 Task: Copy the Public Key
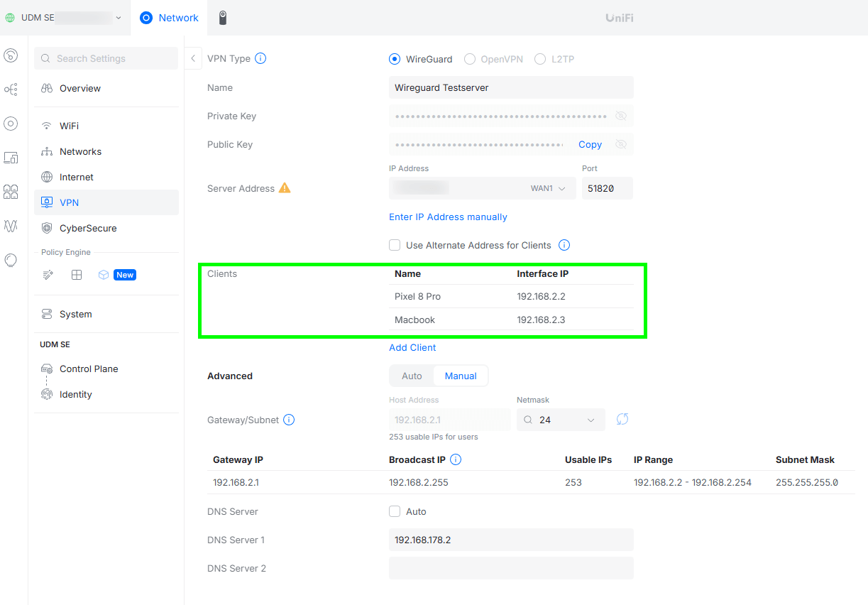click(590, 144)
